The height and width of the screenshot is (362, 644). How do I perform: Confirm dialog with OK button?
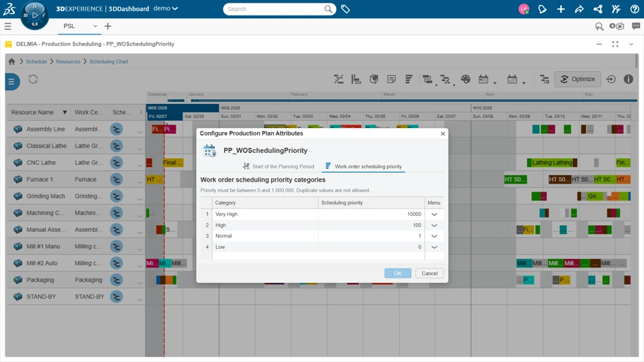pos(398,274)
